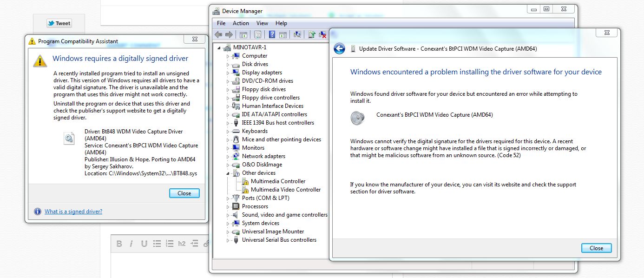Select the 'Universal Image Mounter' row text
This screenshot has width=644, height=278.
273,232
